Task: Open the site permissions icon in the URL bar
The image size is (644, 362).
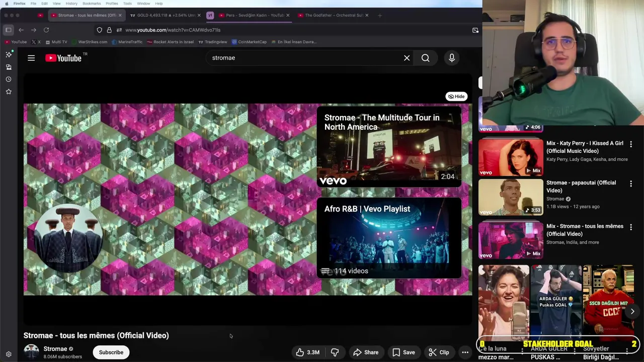Action: (x=119, y=30)
